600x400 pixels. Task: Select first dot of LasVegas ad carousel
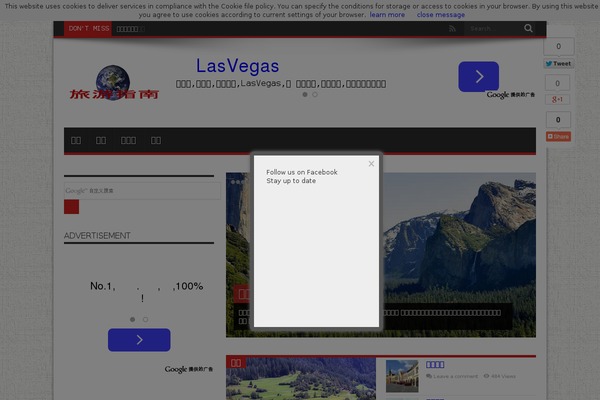(x=305, y=95)
